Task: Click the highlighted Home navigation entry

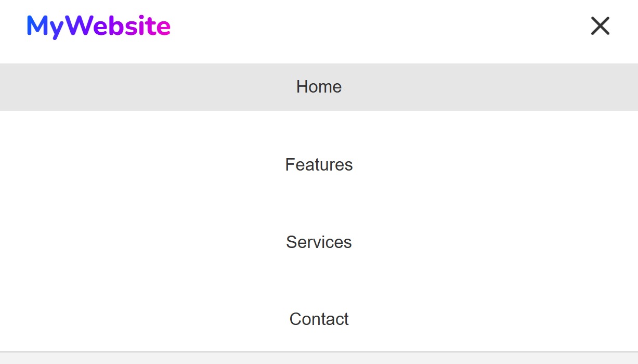Action: (x=319, y=87)
